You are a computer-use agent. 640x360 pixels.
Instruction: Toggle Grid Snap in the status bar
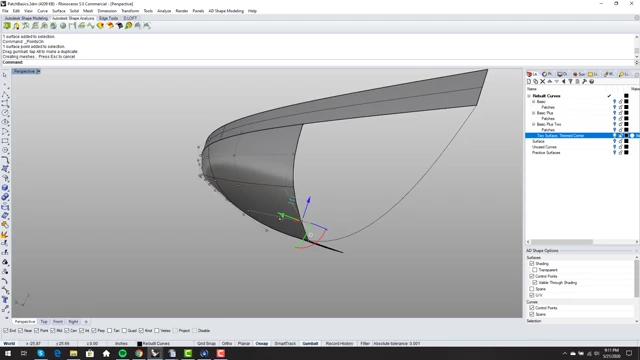click(206, 344)
